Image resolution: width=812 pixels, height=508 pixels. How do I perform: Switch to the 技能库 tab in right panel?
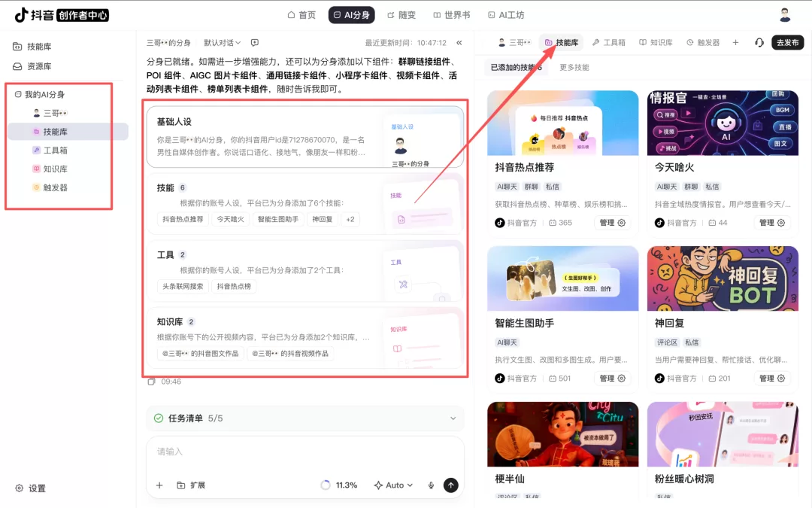(x=562, y=42)
